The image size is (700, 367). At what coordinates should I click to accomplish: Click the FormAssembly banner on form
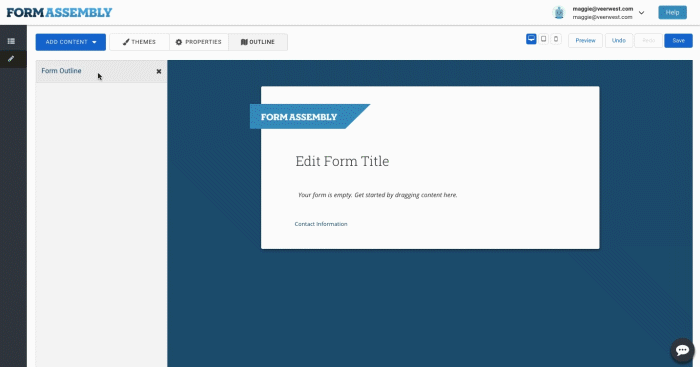point(310,117)
